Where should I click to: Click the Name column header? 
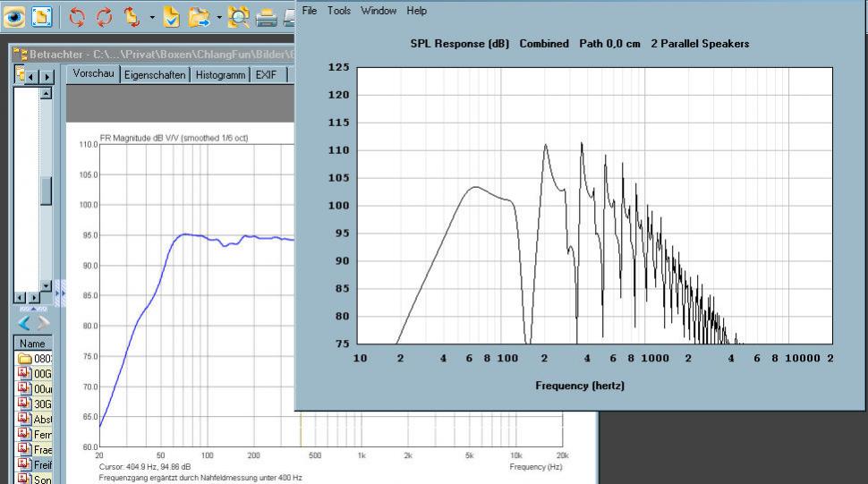click(32, 344)
